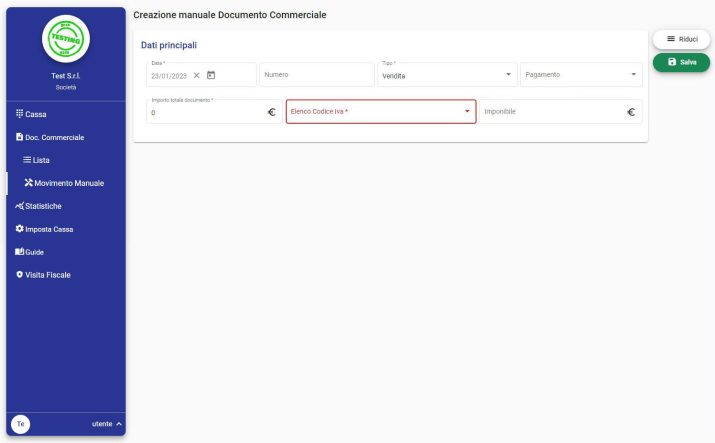Click the euro icon in Importo totale field

271,112
